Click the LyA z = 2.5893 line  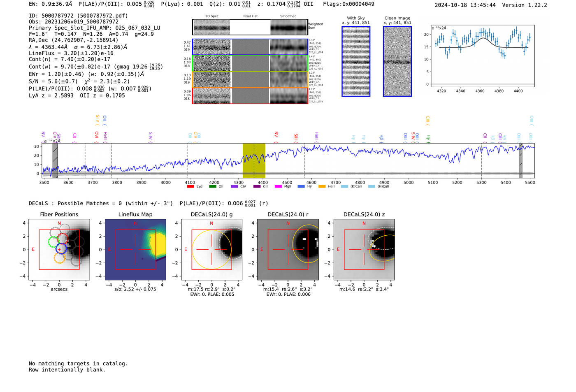77,95
